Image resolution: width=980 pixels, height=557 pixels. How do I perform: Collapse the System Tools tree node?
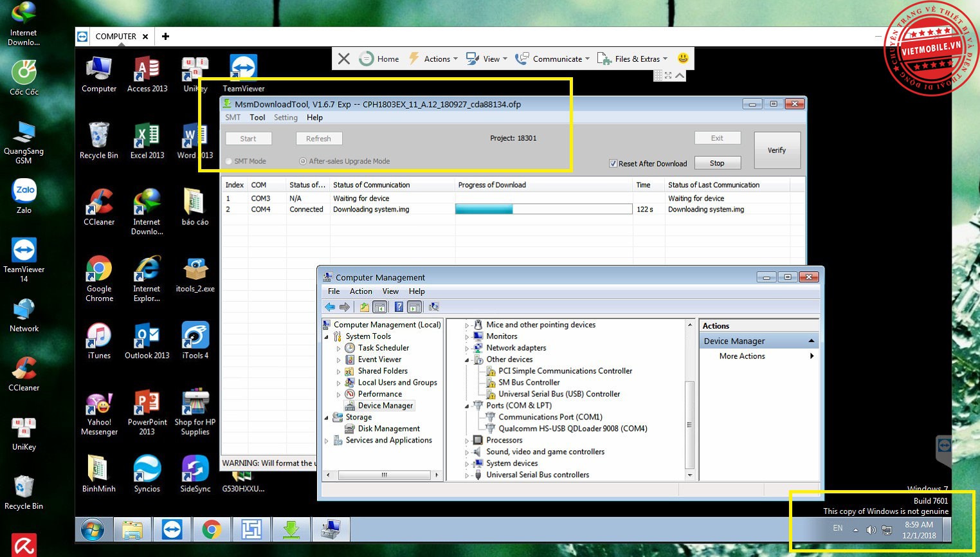click(x=327, y=336)
